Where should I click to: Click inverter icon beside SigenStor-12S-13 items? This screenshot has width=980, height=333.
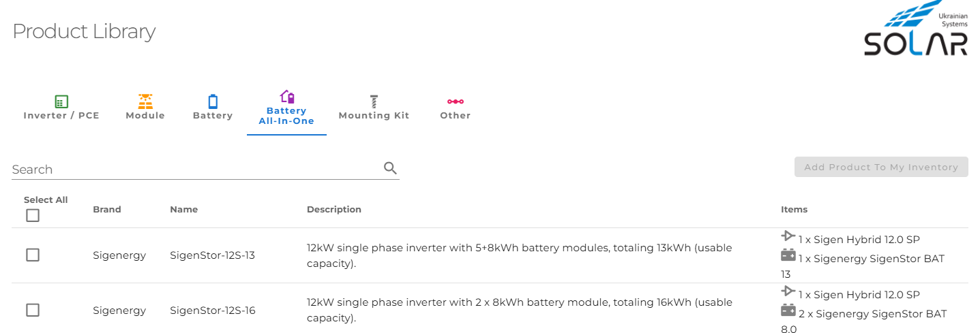click(x=788, y=236)
